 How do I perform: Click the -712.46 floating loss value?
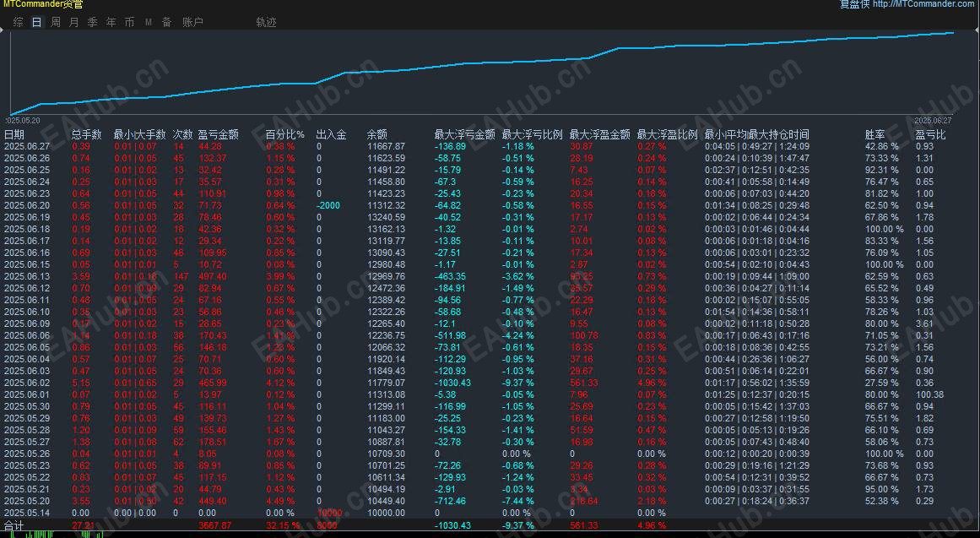pyautogui.click(x=450, y=501)
